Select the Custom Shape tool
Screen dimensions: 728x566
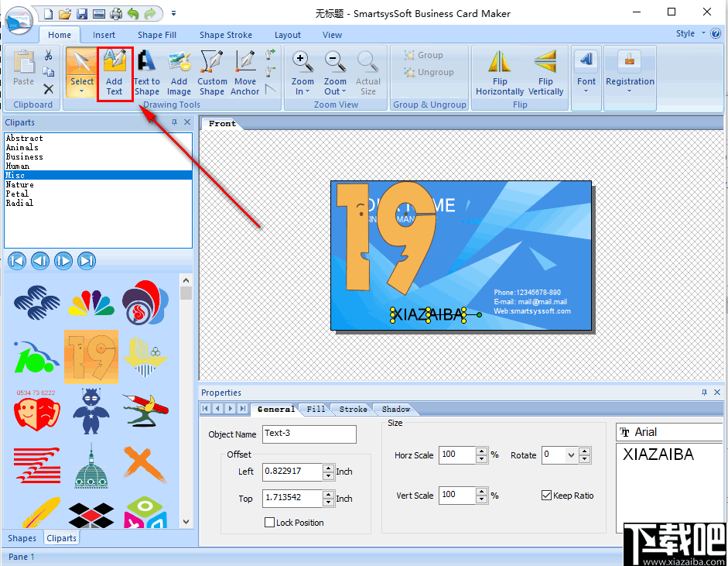pyautogui.click(x=211, y=72)
